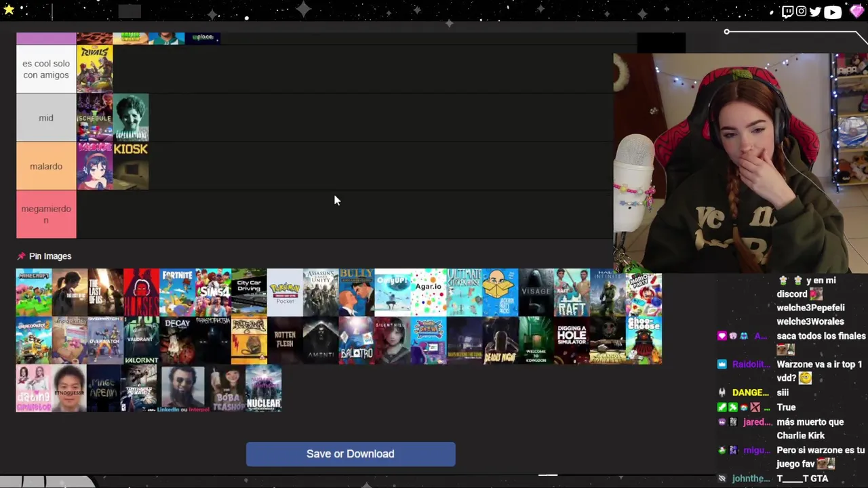Select the Deadly Night thumbnail
This screenshot has width=868, height=488.
[500, 340]
